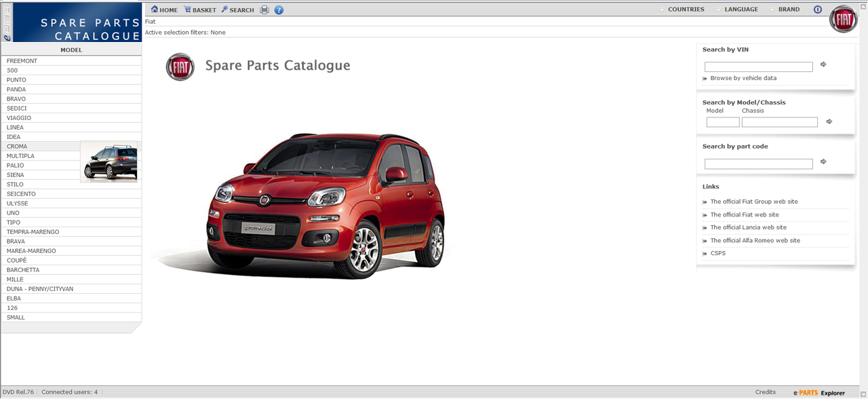Viewport: 868px width, 399px height.
Task: Select MILLE model
Action: 71,280
